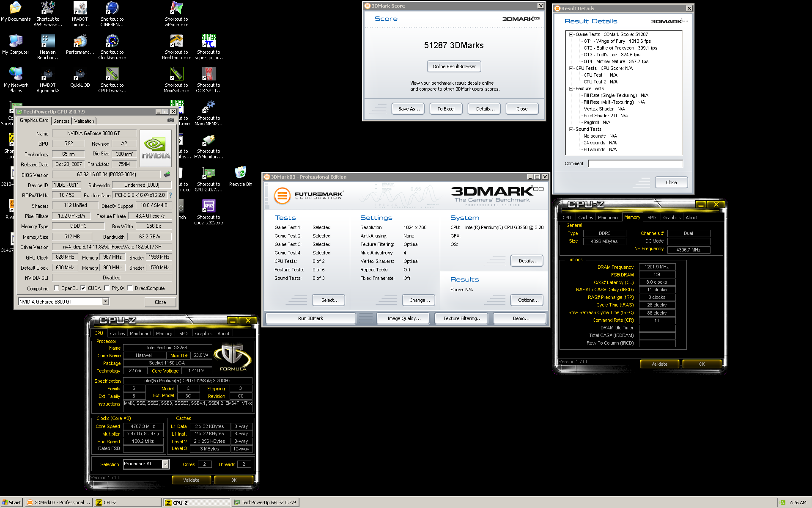812x508 pixels.
Task: Toggle CUDA checkbox in GPU-Z
Action: 83,288
